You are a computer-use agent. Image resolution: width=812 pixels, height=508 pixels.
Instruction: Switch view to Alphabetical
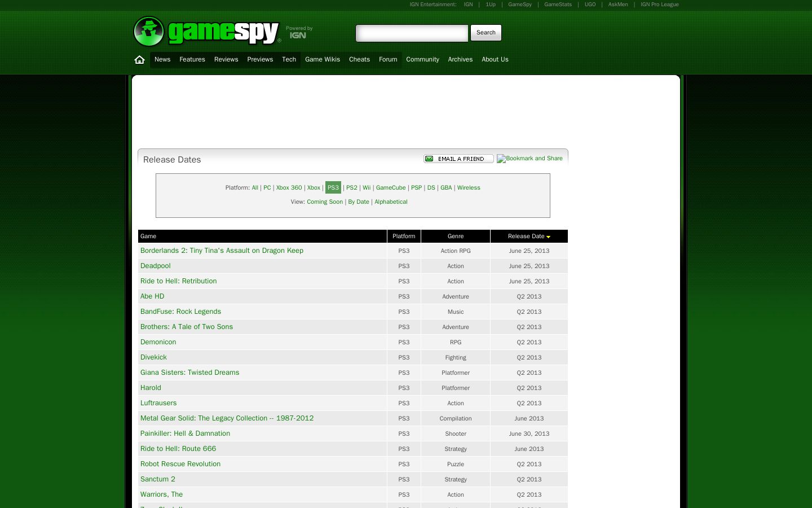[x=391, y=202]
